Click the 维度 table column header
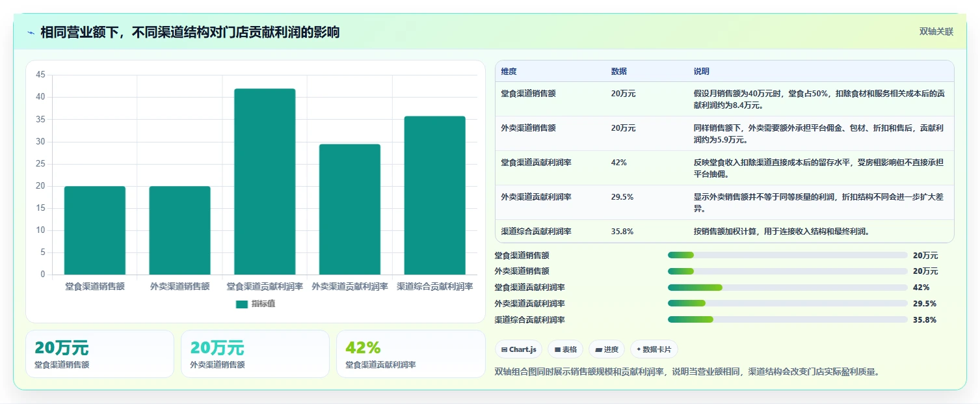The height and width of the screenshot is (404, 980). [x=509, y=72]
